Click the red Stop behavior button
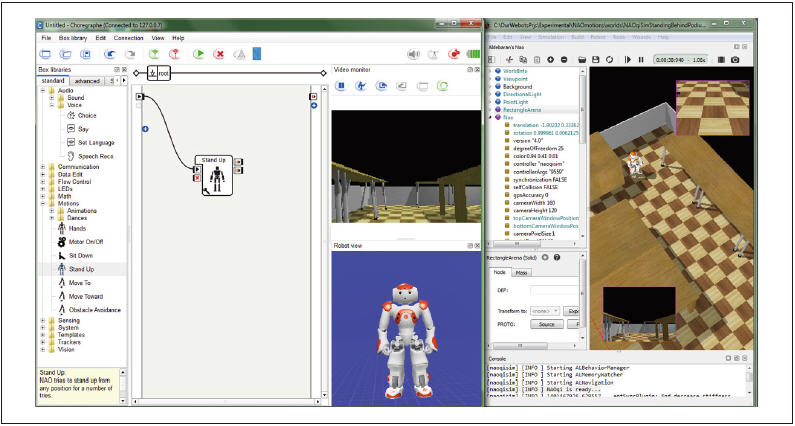This screenshot has height=426, width=795. 220,54
